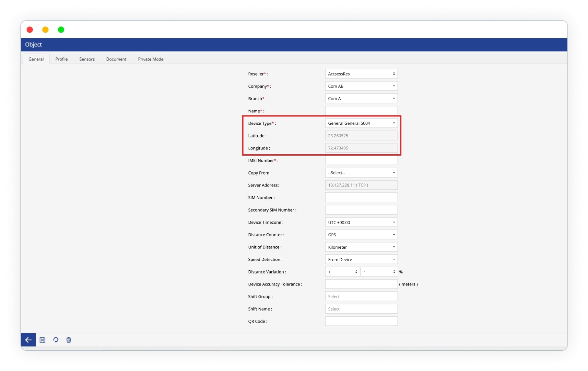588x371 pixels.
Task: Click the QR Code input field
Action: [x=361, y=321]
